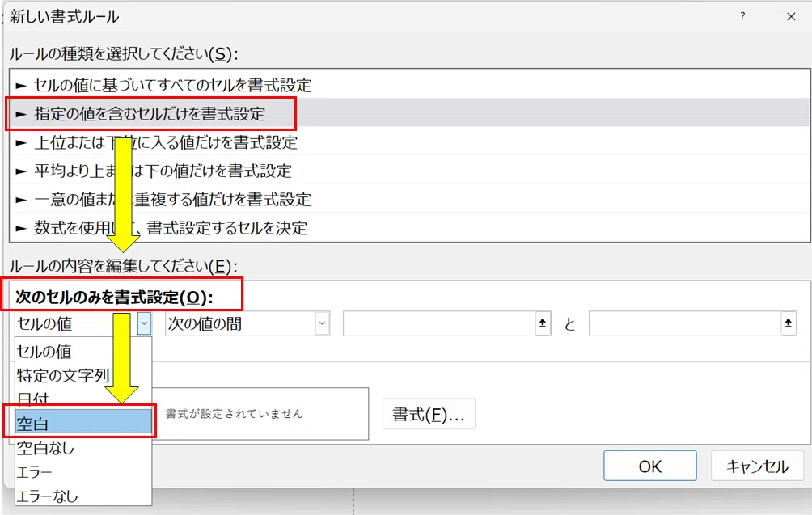Expand the セルの値 dropdown arrow
This screenshot has width=812, height=515.
coord(144,323)
